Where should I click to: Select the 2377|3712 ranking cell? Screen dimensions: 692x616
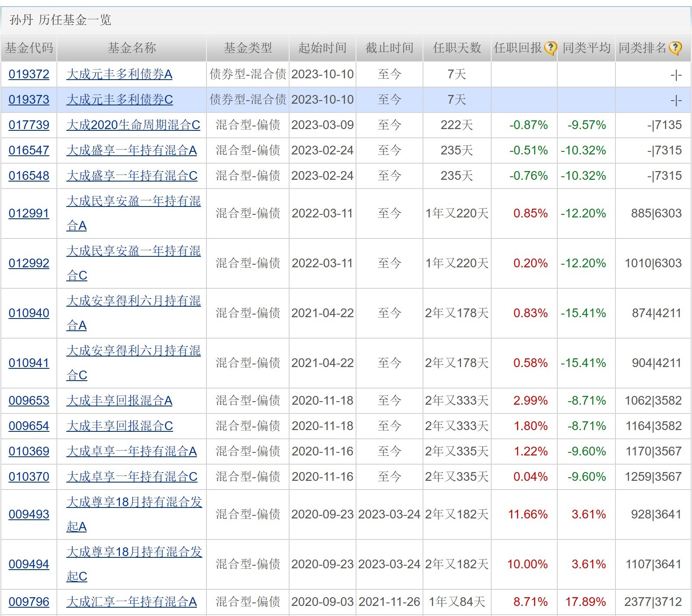click(653, 602)
